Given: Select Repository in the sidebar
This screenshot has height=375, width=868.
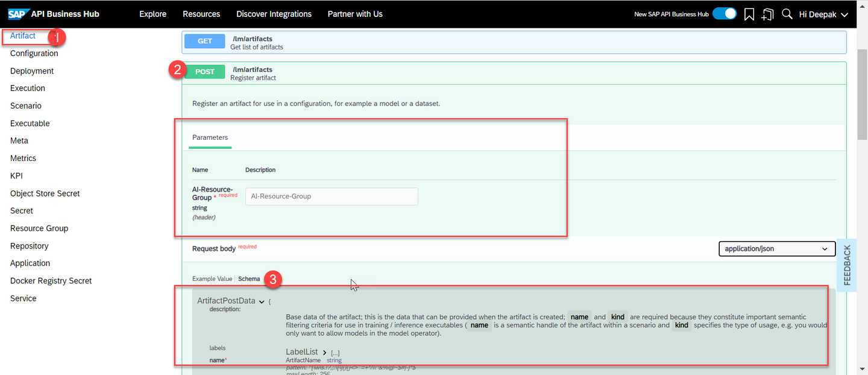Looking at the screenshot, I should click(30, 245).
